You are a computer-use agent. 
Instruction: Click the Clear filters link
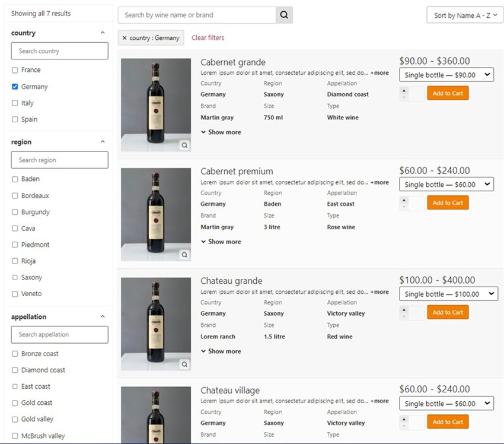(208, 37)
